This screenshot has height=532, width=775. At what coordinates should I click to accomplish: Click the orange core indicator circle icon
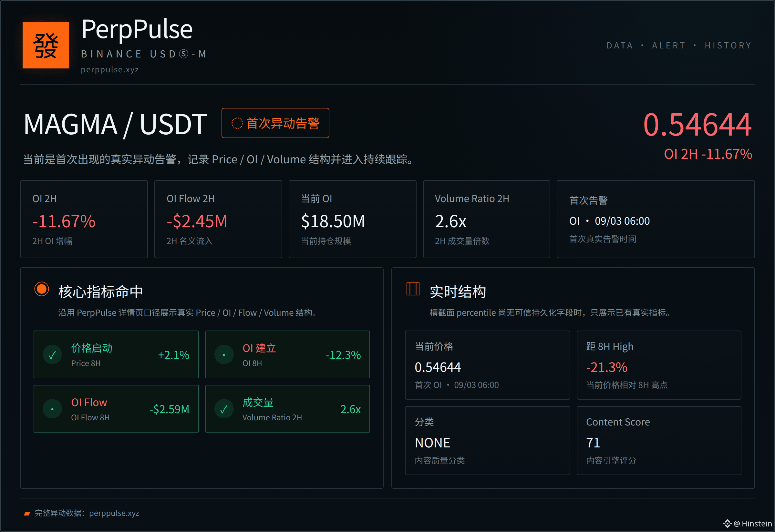42,289
